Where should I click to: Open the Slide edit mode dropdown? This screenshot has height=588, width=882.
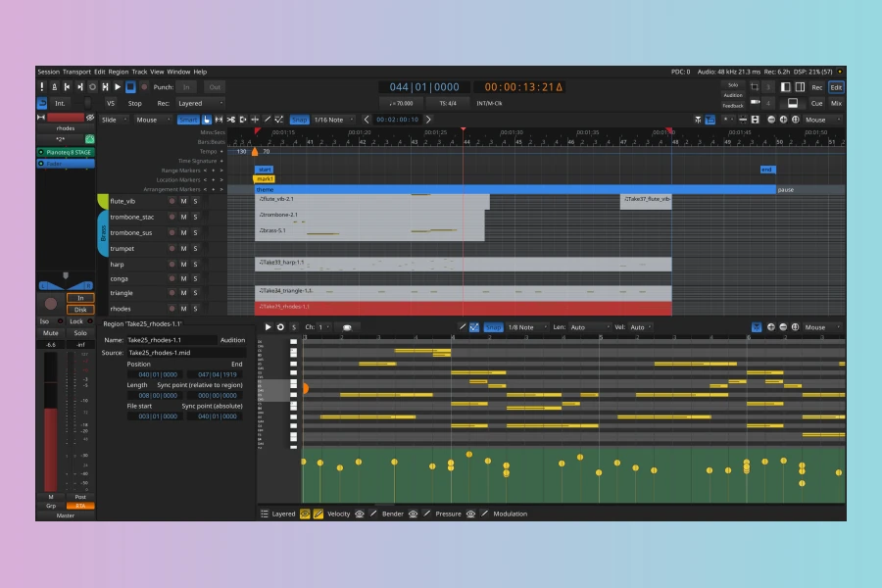coord(114,120)
